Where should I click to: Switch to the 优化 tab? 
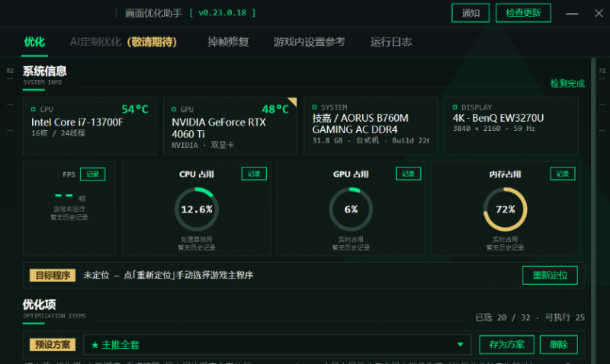[x=34, y=42]
